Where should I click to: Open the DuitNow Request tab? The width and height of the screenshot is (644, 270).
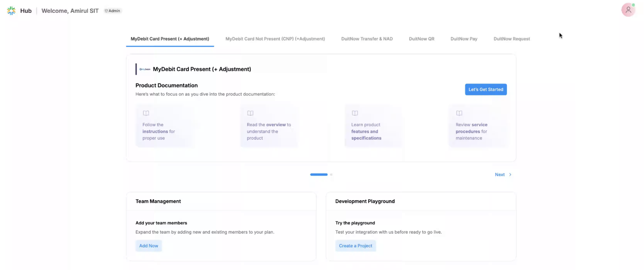coord(512,39)
